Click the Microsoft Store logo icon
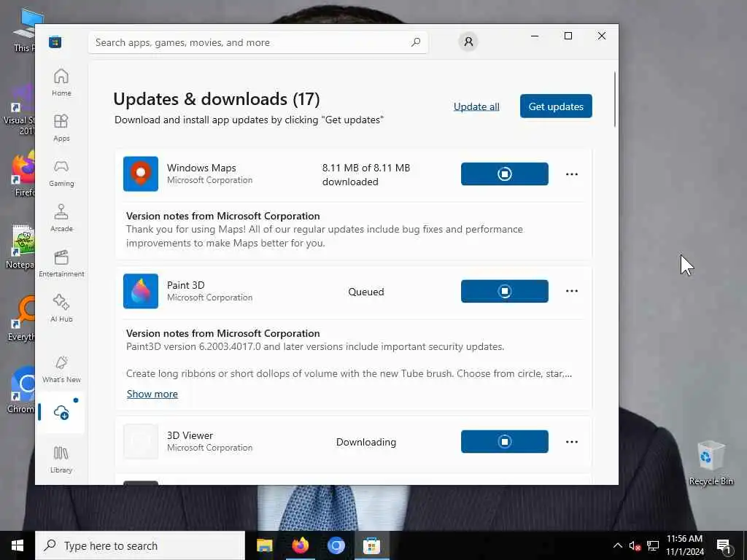Viewport: 747px width, 560px height. (55, 42)
